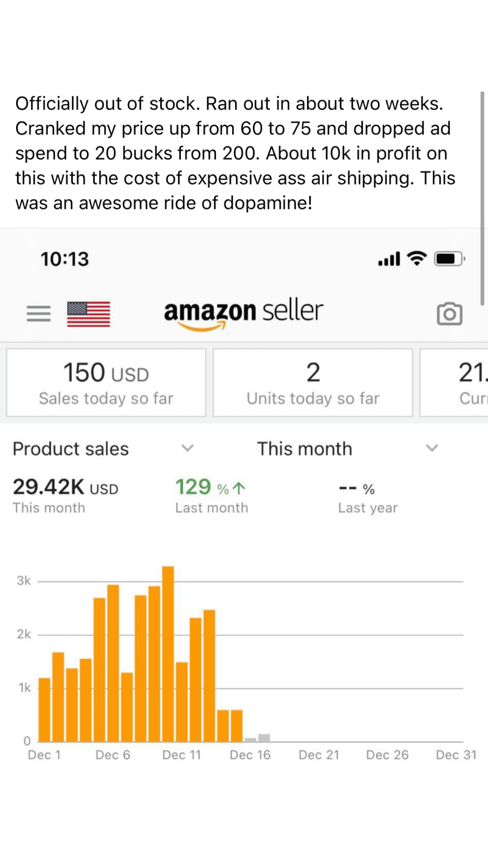Tap the green up-arrow trend icon
Screen dimensions: 488x868
pyautogui.click(x=239, y=489)
